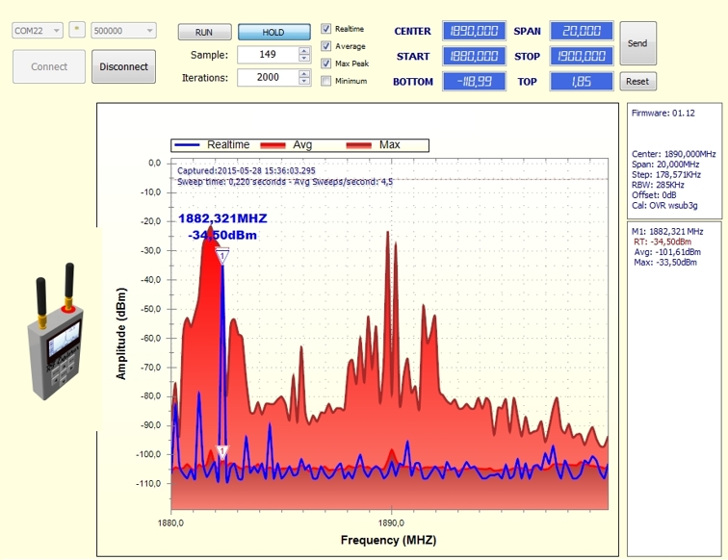Click the RBW: 285KHz text
This screenshot has width=728, height=560.
658,185
